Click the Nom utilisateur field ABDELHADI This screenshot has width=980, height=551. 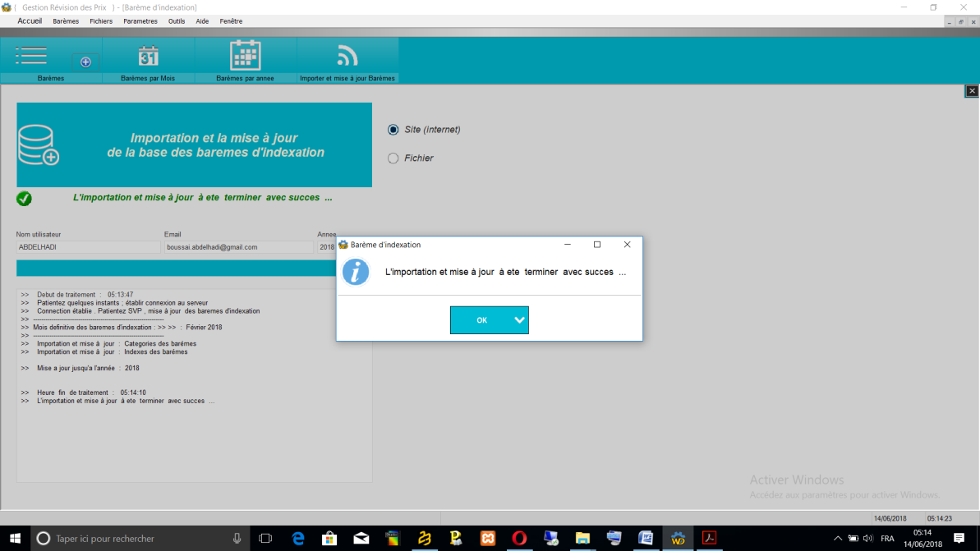tap(89, 247)
